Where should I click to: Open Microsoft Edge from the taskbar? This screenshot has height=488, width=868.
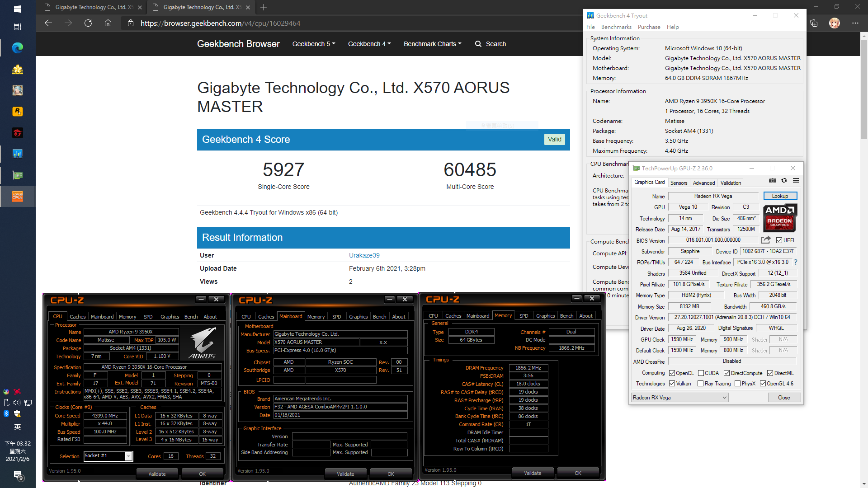18,48
